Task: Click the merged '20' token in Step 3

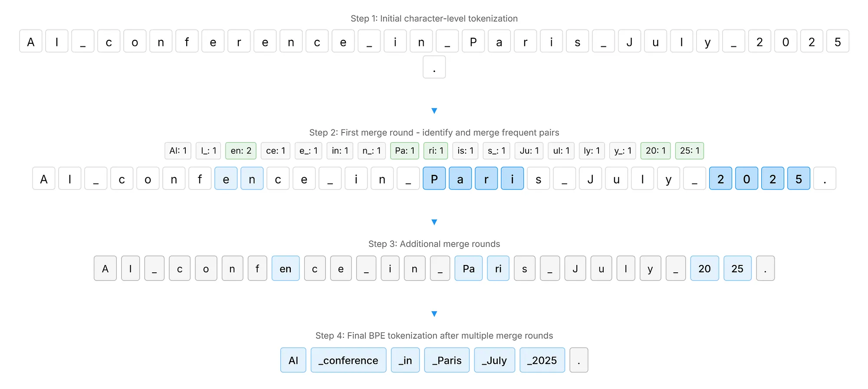Action: [704, 268]
